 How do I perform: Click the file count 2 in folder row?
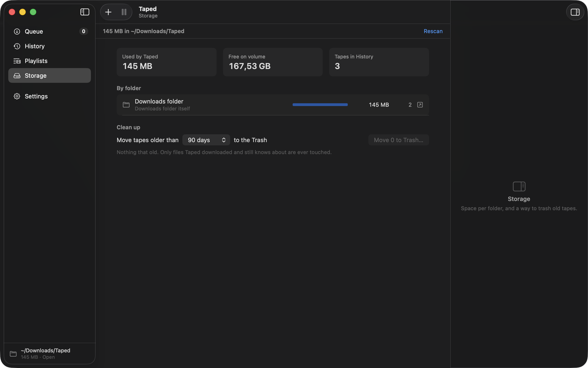coord(410,105)
